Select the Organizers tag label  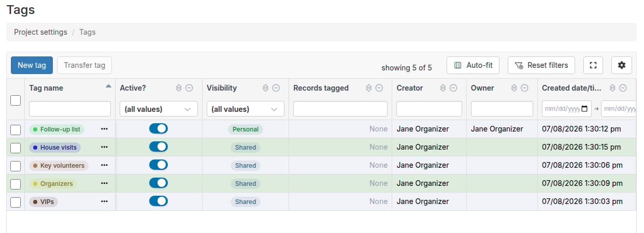pyautogui.click(x=53, y=184)
